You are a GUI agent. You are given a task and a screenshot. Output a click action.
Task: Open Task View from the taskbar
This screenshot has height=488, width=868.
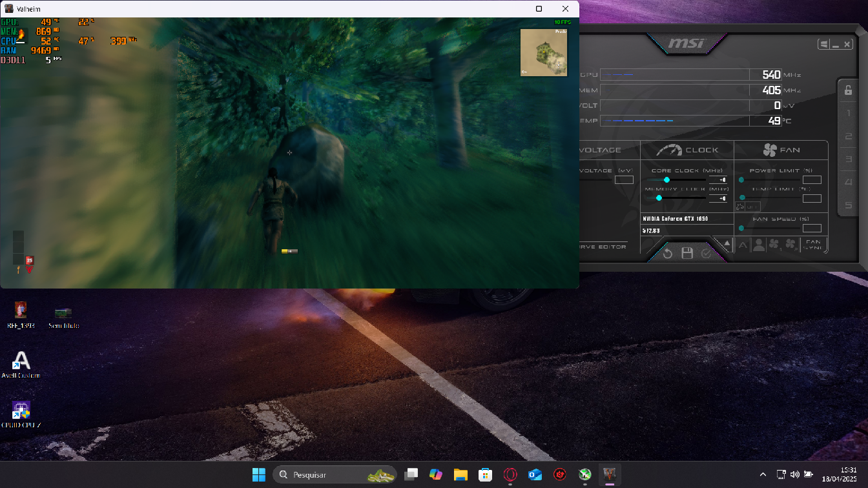pos(411,474)
